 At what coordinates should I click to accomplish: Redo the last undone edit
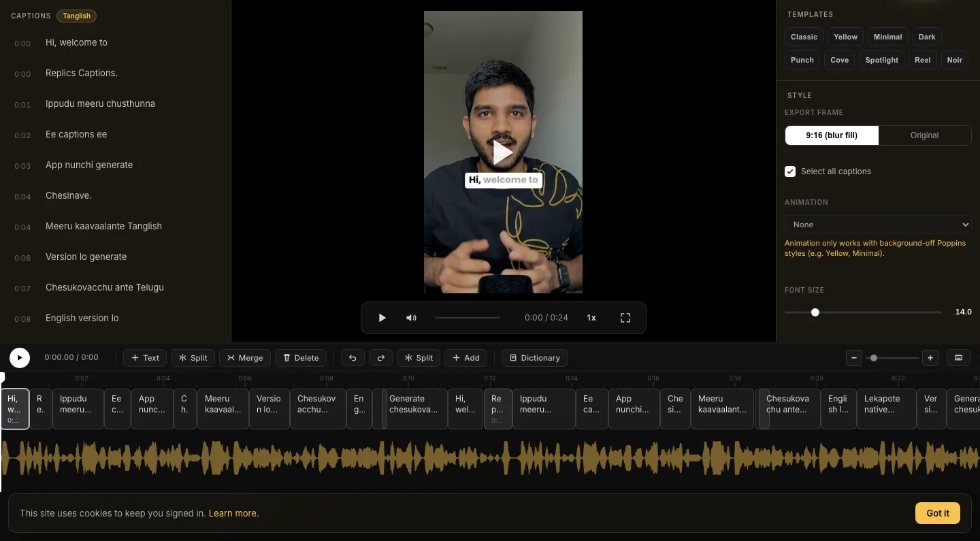tap(381, 358)
